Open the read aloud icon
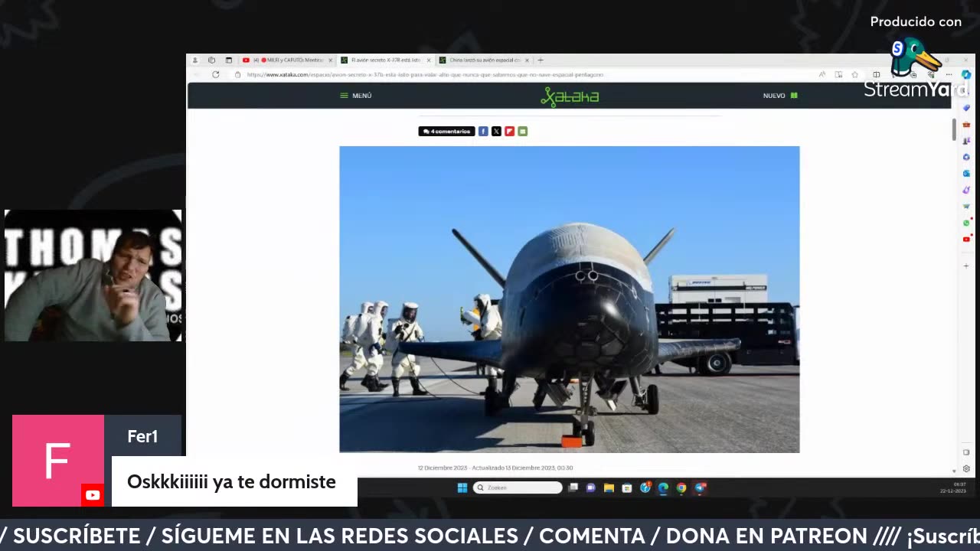Viewport: 980px width, 551px height. tap(822, 74)
